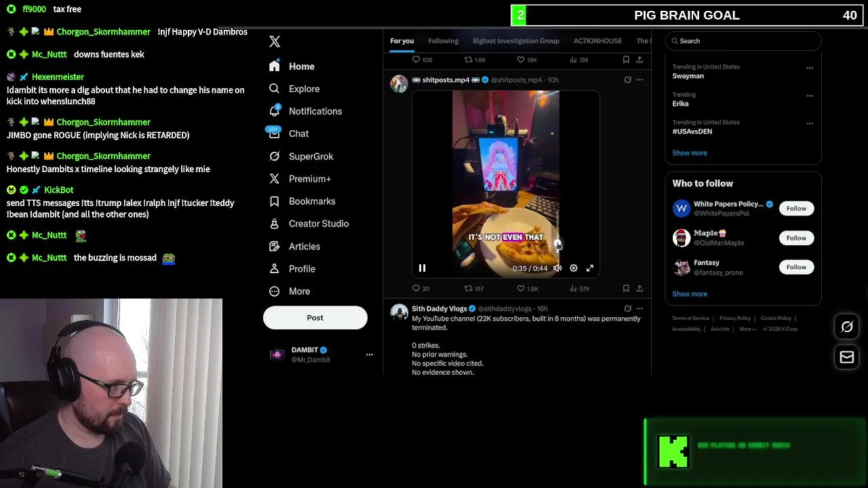Bookmark the shitposts.mp4 post

pyautogui.click(x=626, y=288)
